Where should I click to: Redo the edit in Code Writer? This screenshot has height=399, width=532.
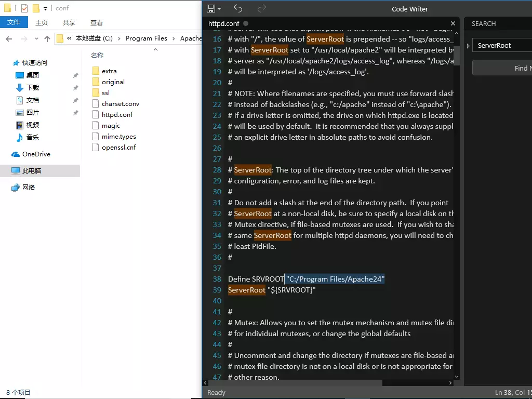point(262,8)
